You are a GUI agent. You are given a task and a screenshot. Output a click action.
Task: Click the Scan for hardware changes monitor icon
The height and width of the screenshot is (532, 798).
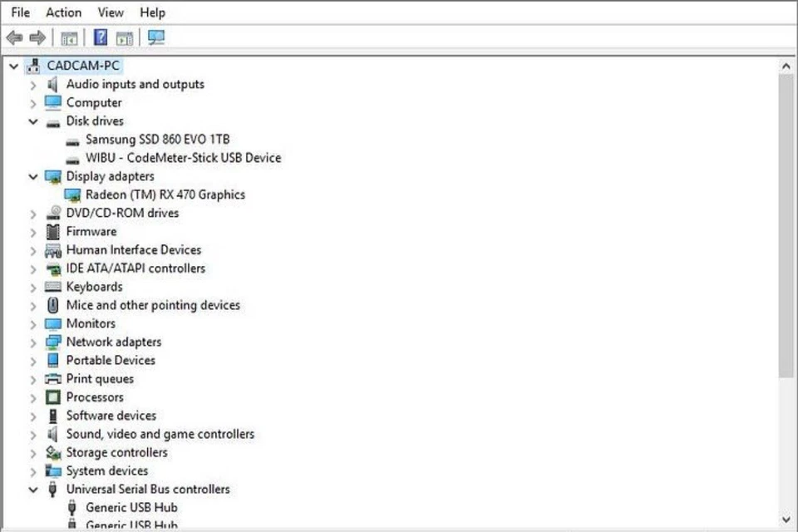(x=155, y=37)
